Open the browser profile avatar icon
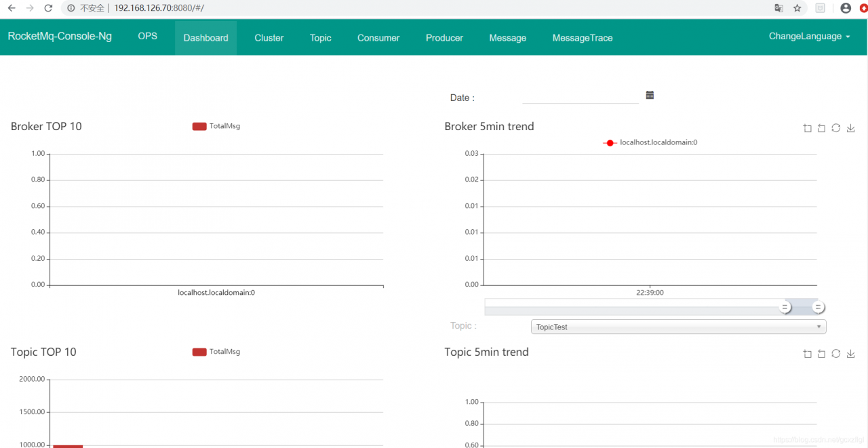 [x=846, y=8]
